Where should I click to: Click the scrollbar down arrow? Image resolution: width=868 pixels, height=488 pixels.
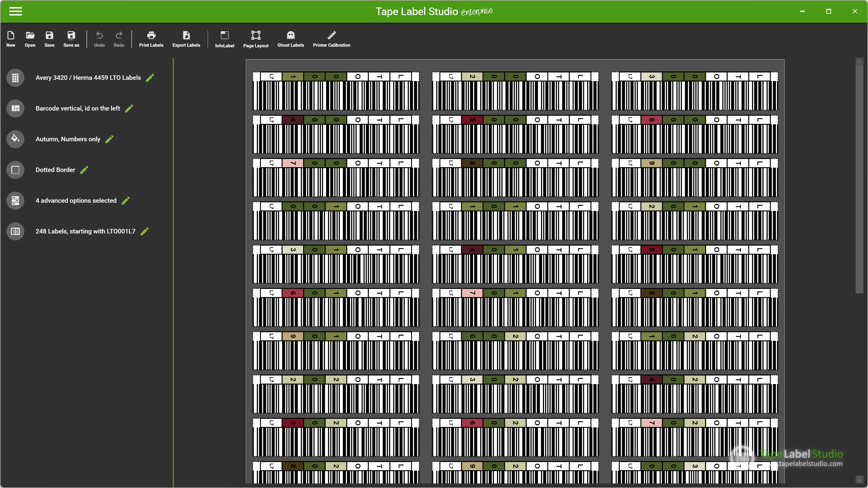(859, 480)
